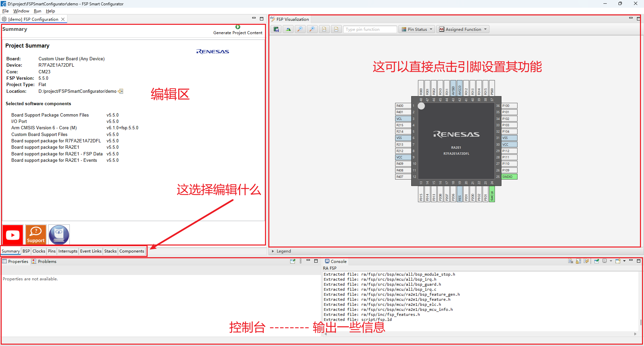The height and width of the screenshot is (346, 644).
Task: Open the Help menu
Action: [x=50, y=11]
